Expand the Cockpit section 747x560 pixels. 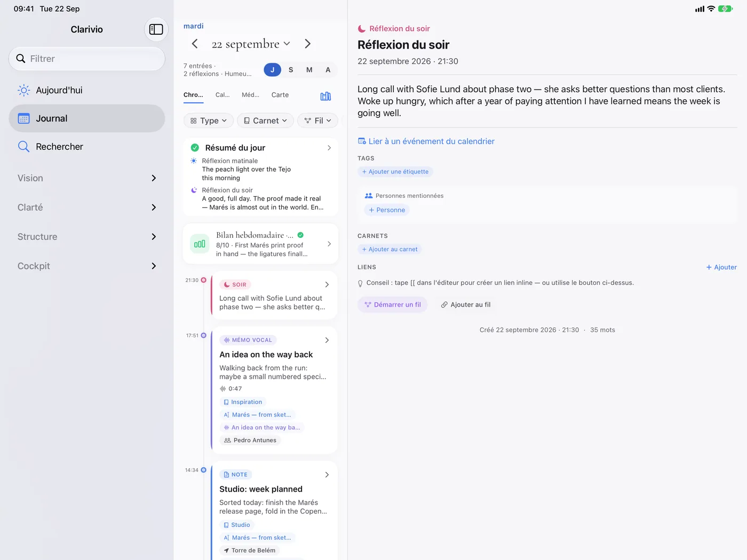click(x=87, y=266)
